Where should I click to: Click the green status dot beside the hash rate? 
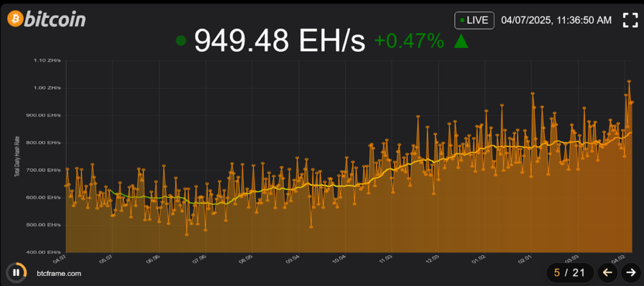[180, 41]
